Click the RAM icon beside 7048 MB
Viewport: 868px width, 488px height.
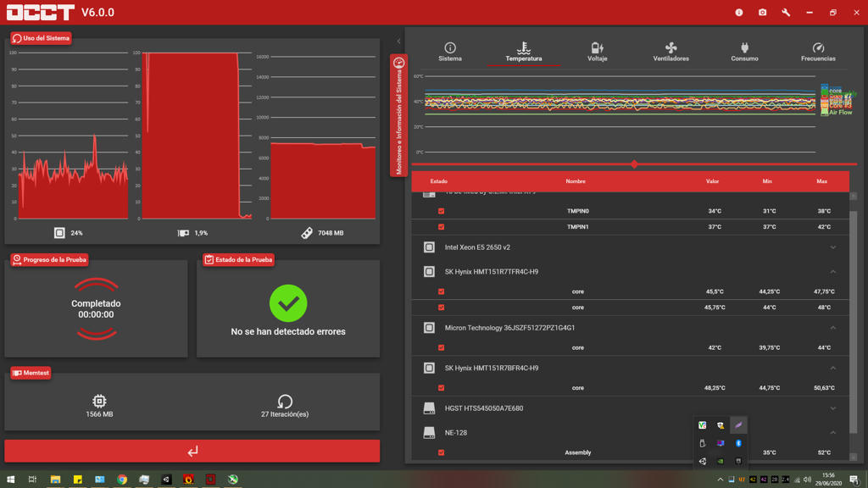click(x=307, y=233)
